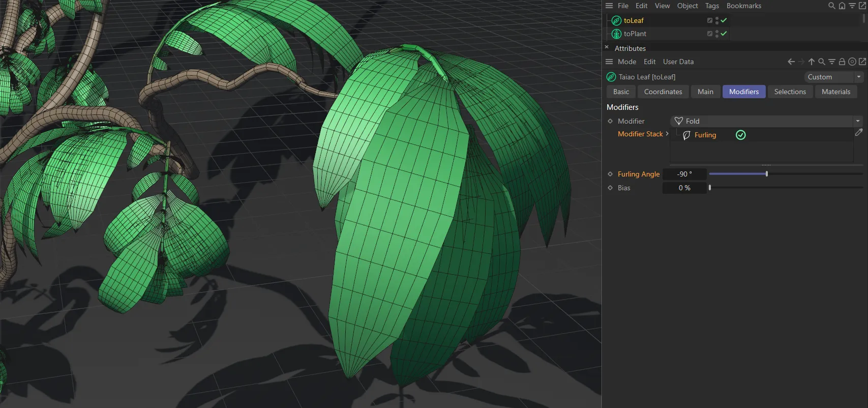This screenshot has width=868, height=408.
Task: Click the Bias 0 % value field
Action: [684, 188]
